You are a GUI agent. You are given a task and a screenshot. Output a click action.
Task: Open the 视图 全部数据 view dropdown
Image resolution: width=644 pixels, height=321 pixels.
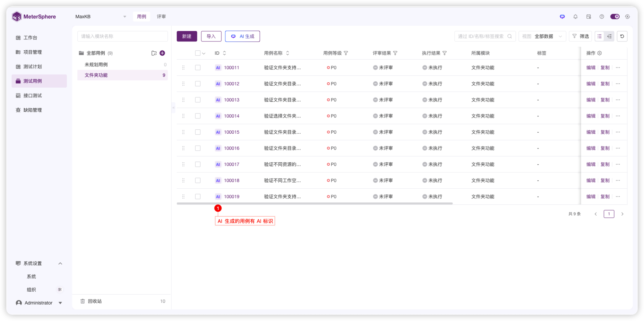[x=542, y=36]
